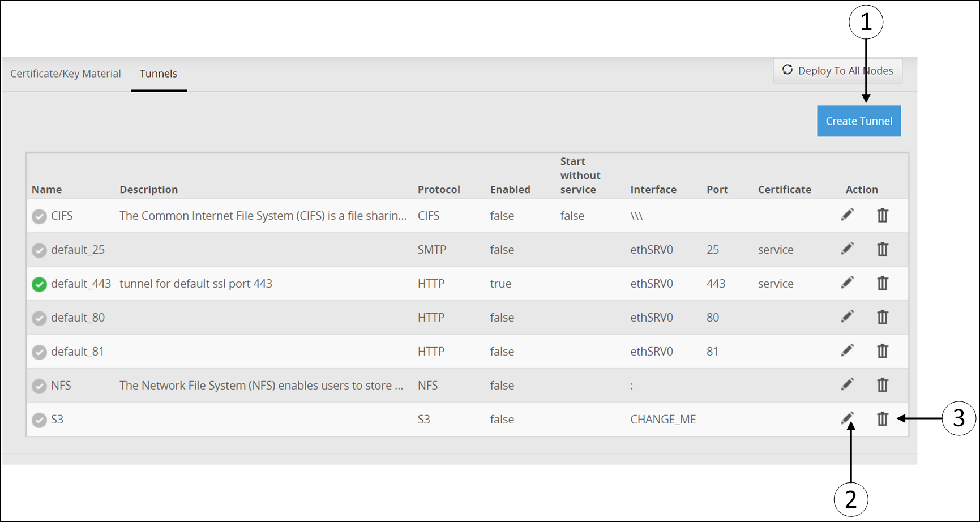Viewport: 980px width, 522px height.
Task: Edit the S3 tunnel with pencil icon
Action: coord(847,419)
